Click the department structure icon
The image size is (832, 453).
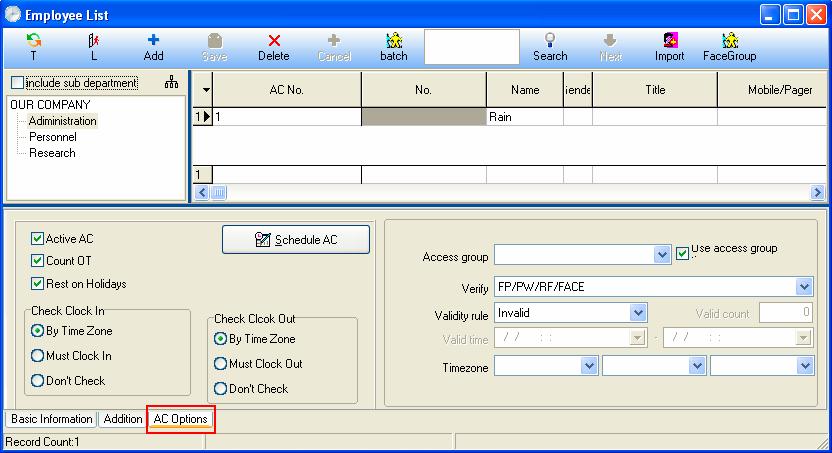[x=171, y=82]
